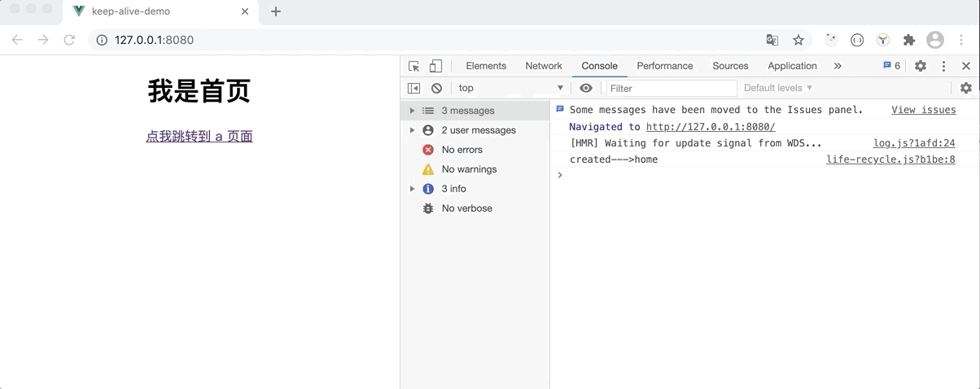980x389 pixels.
Task: Open console settings gear
Action: [x=966, y=88]
